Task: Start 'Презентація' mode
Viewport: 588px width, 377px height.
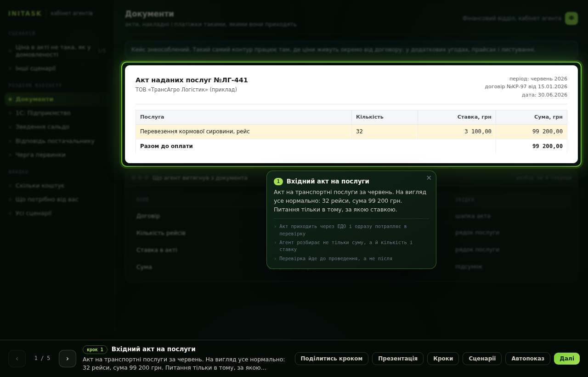Action: point(398,359)
